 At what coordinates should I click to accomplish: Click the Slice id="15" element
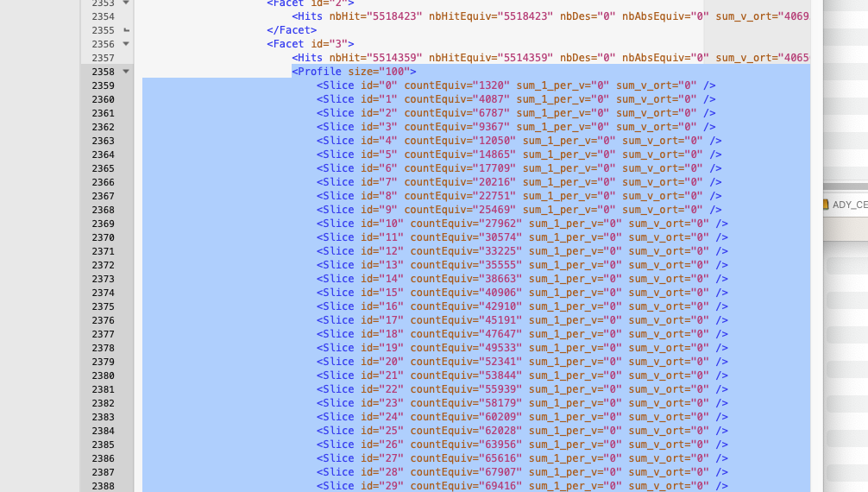pos(354,293)
